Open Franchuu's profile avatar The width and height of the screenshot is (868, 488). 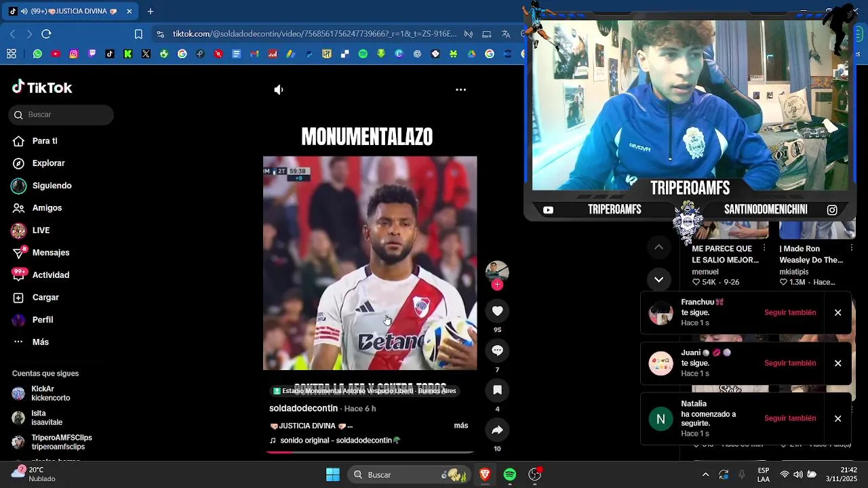[x=661, y=313]
